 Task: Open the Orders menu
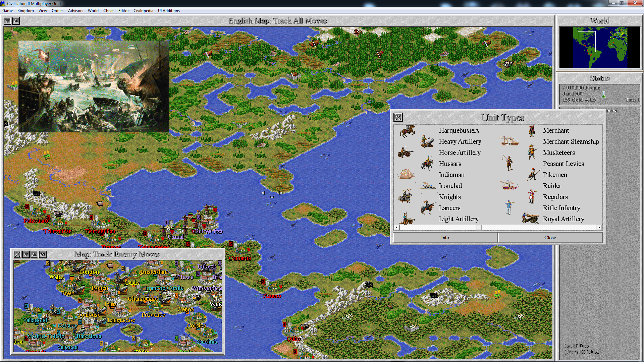[x=57, y=11]
